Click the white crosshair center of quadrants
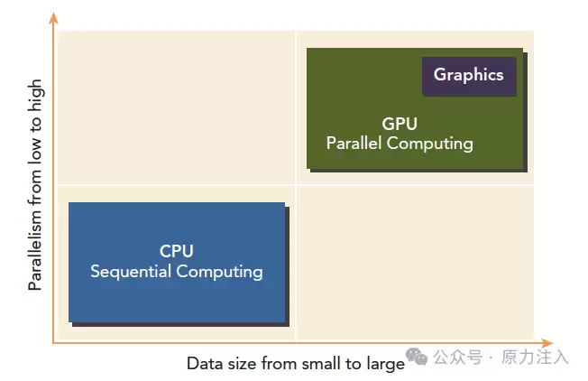This screenshot has width=588, height=381. (x=296, y=185)
